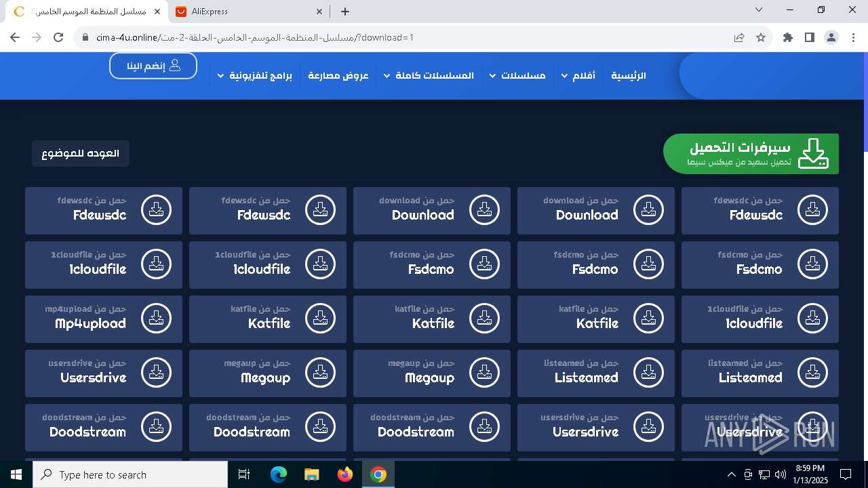Open the volume control in system tray
Viewport: 868px width, 488px height.
click(x=781, y=474)
